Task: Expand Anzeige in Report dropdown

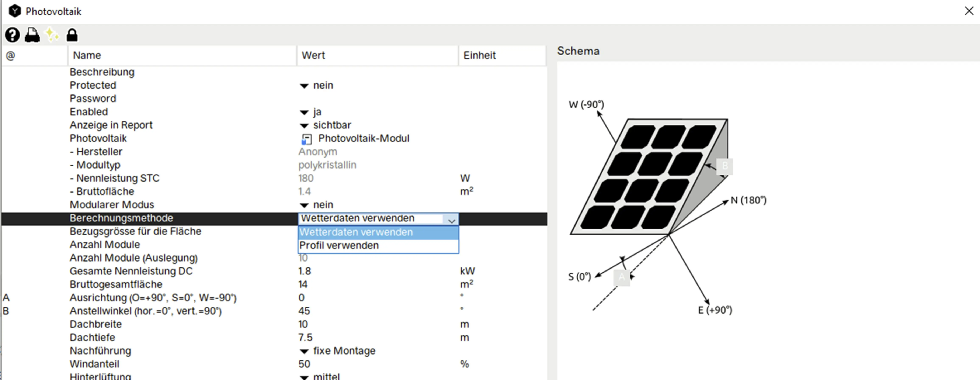Action: point(304,126)
